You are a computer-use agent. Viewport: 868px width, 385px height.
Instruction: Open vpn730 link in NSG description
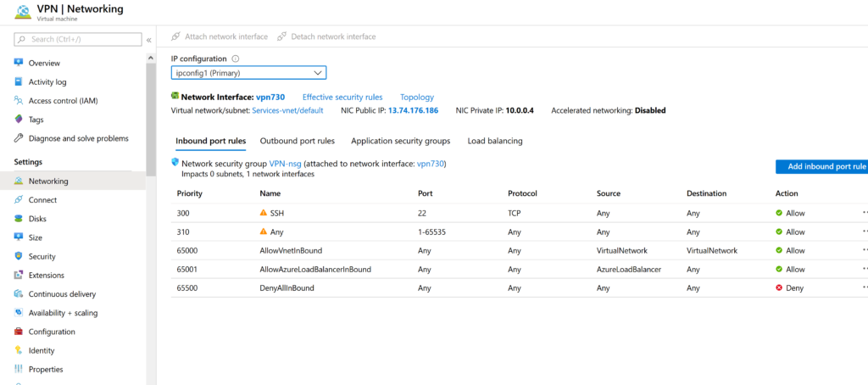[430, 164]
